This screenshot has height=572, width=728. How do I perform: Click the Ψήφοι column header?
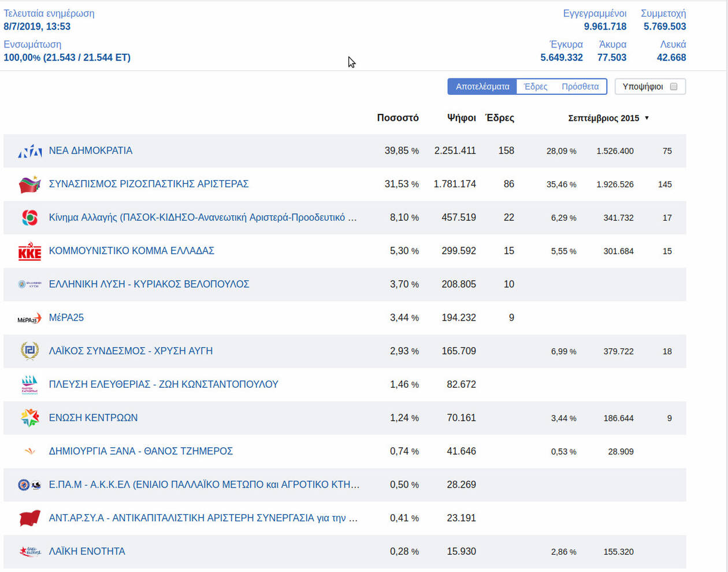[x=461, y=118]
